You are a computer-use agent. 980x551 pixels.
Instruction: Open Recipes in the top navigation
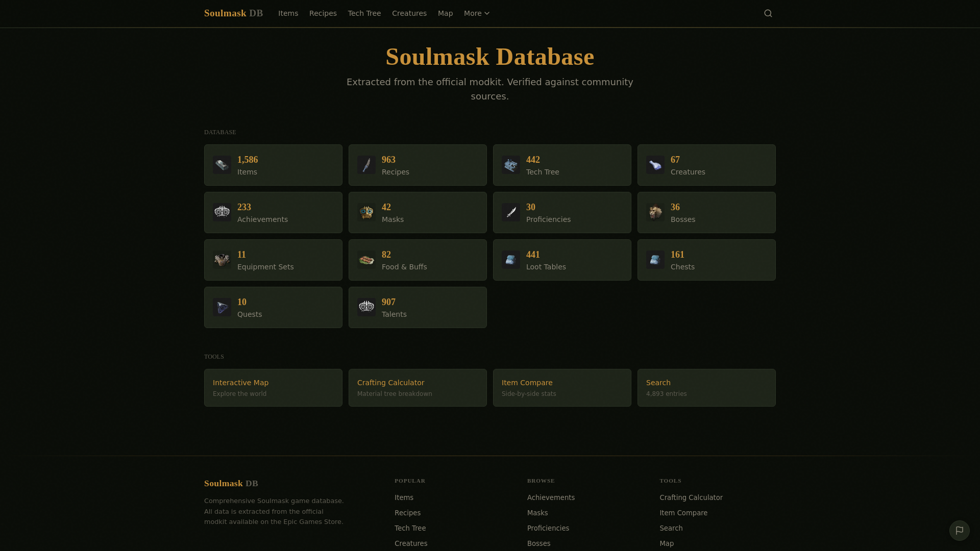(x=323, y=13)
